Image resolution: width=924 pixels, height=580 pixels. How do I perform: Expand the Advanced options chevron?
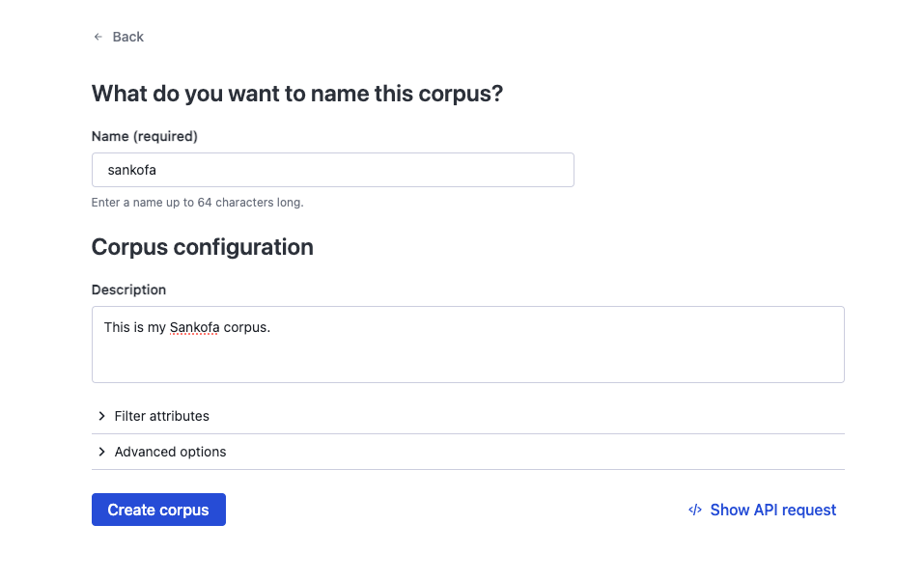point(101,452)
